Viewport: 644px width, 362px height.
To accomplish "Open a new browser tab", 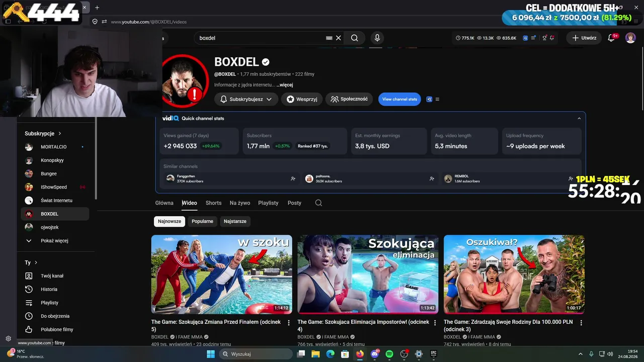I will click(97, 8).
